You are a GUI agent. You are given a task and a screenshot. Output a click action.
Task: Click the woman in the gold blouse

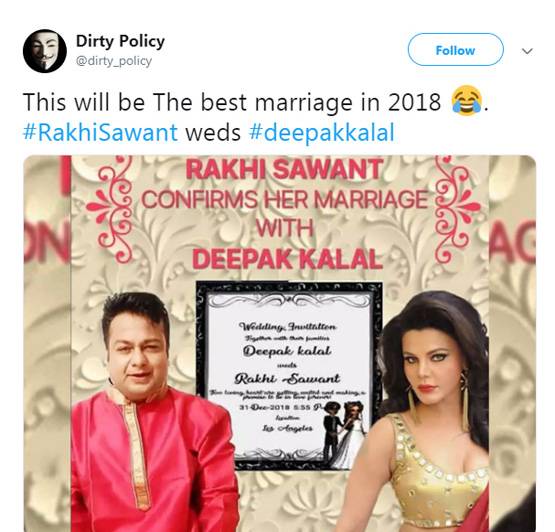pyautogui.click(x=427, y=412)
